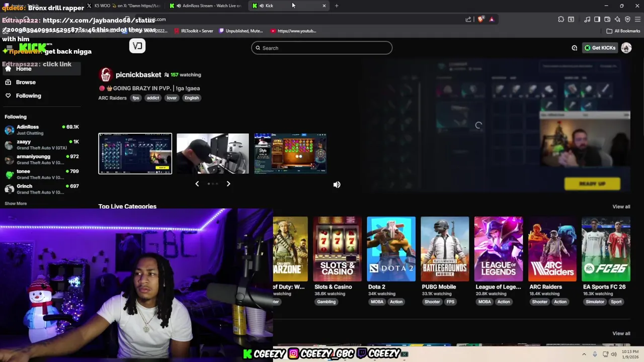This screenshot has width=644, height=362.
Task: Click View all for Top Live Categories
Action: click(x=621, y=207)
